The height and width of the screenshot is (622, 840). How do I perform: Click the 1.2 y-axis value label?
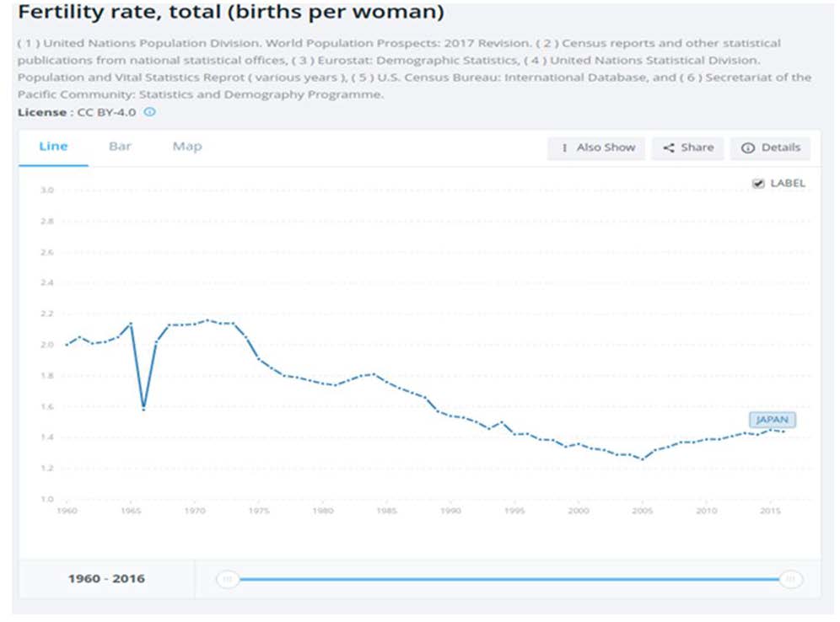click(47, 469)
